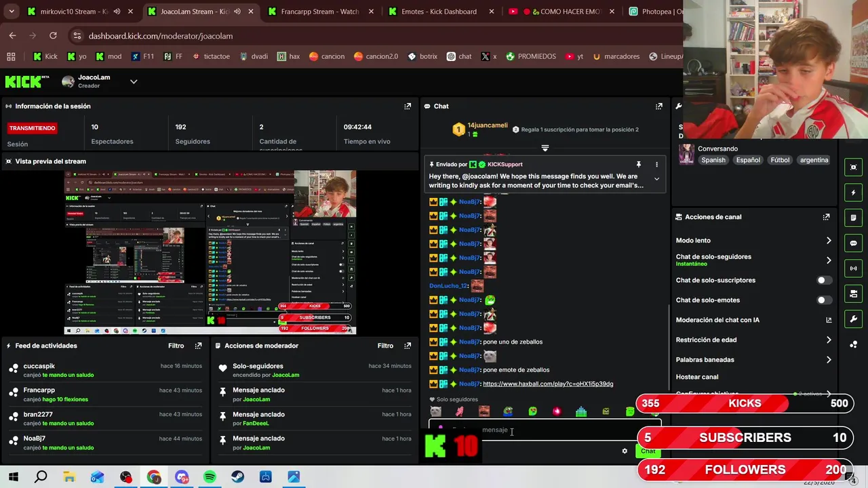
Task: Open the PROMIEDOS bookmark
Action: click(x=530, y=56)
